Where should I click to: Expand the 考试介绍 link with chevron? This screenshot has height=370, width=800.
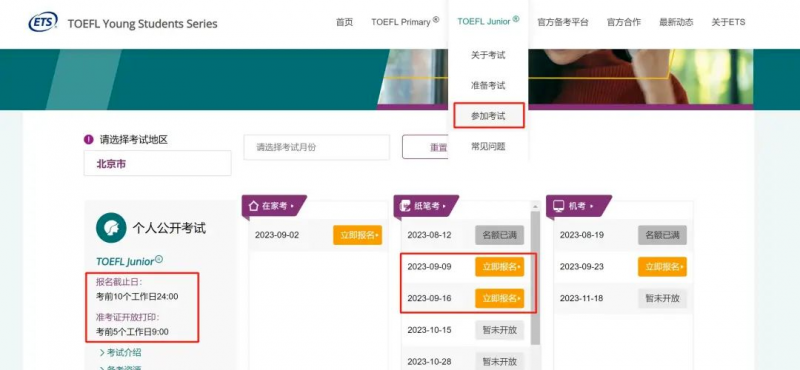point(120,352)
